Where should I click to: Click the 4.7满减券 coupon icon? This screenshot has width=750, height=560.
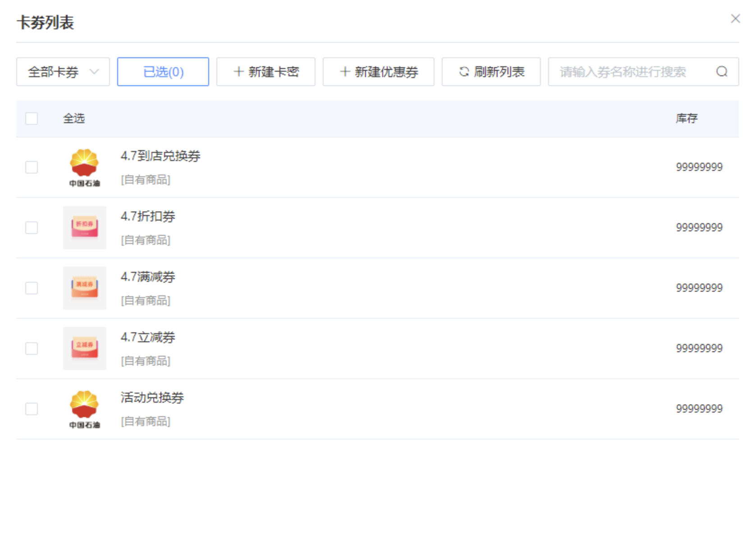[84, 288]
